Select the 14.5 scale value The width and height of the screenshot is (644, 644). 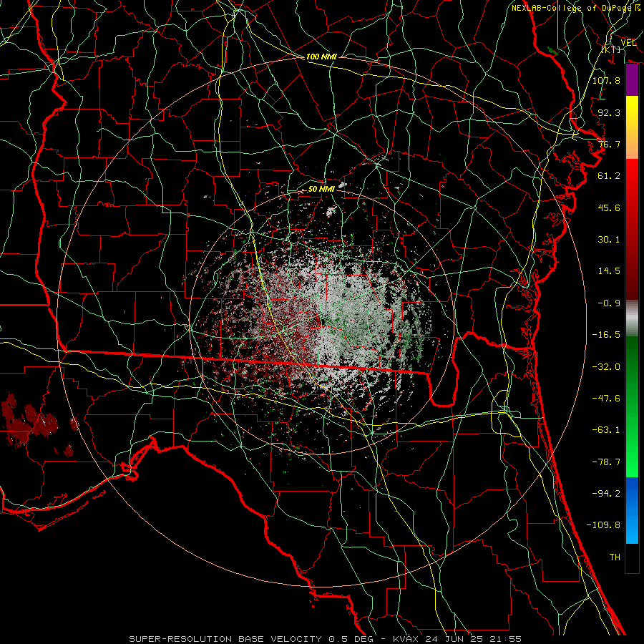pos(609,271)
